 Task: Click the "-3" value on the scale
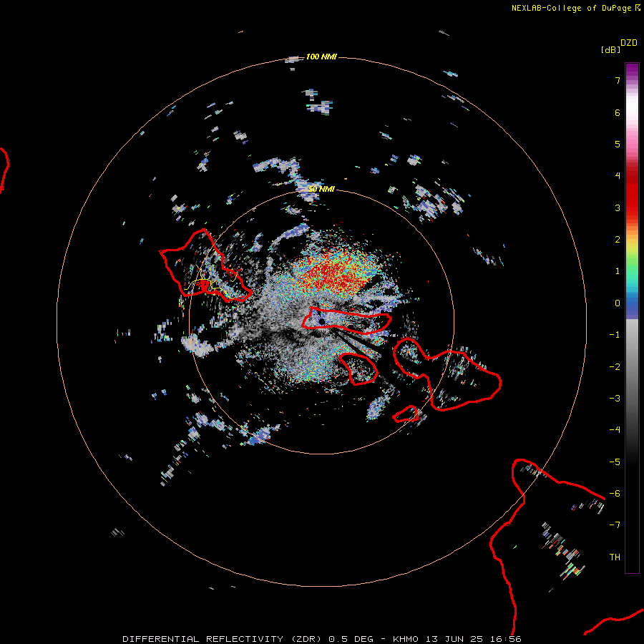tap(615, 399)
